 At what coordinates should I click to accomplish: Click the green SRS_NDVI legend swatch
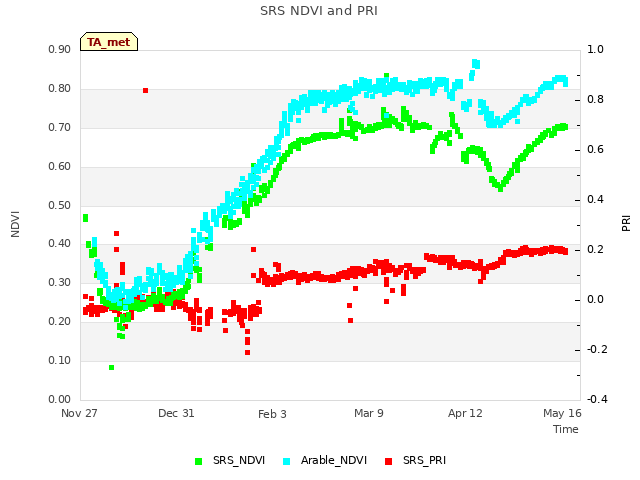point(198,461)
